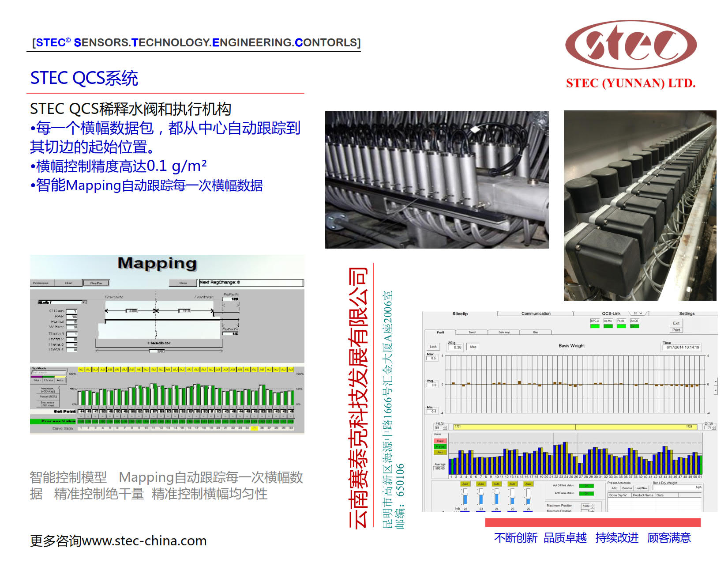Viewport: 728px width, 563px height.
Task: Select the green Manual status mode
Action: point(440,447)
